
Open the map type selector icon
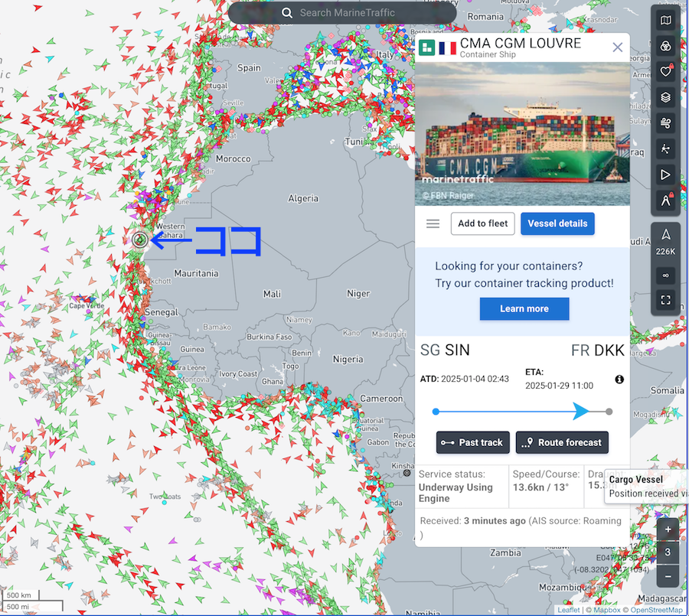666,20
